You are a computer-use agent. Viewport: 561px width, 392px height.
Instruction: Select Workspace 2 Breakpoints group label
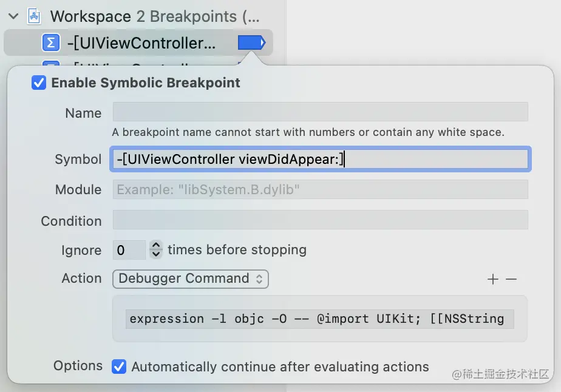pyautogui.click(x=155, y=16)
